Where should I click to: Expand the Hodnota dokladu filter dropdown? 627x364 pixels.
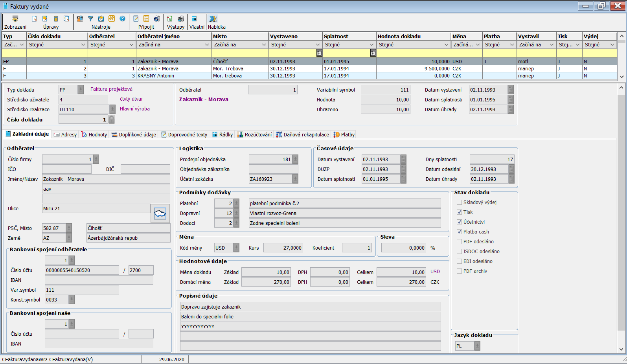[446, 45]
